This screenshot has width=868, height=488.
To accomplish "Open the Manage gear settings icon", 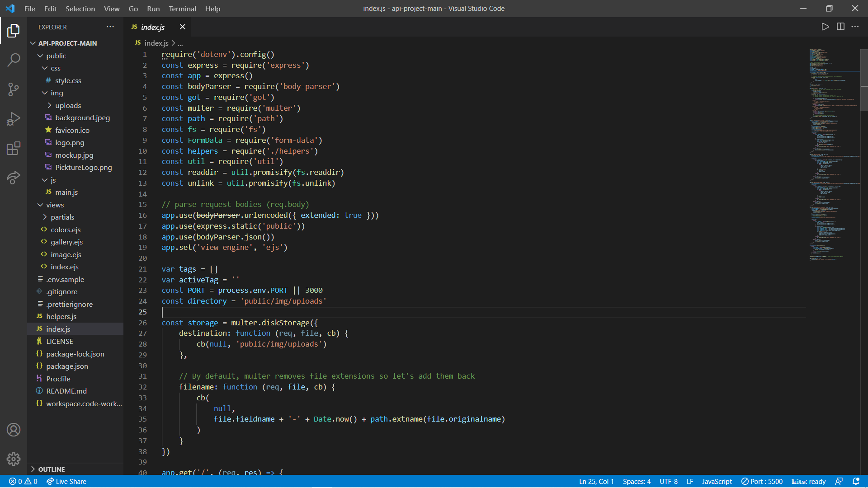I will 14,459.
